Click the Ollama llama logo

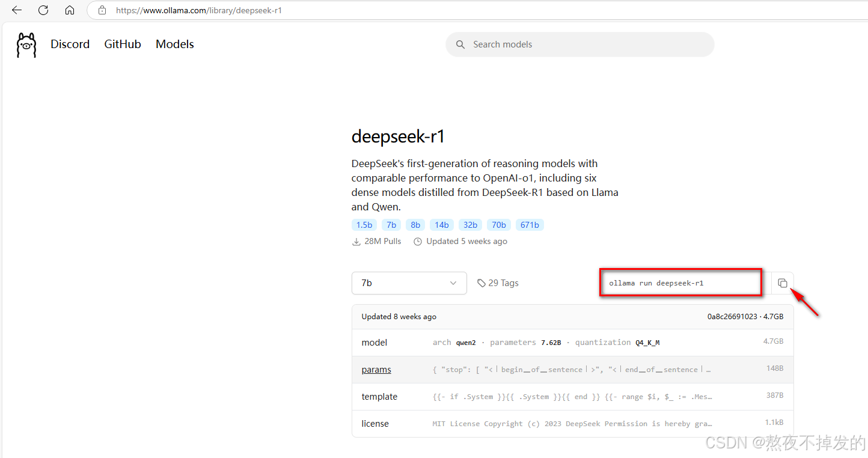tap(26, 45)
